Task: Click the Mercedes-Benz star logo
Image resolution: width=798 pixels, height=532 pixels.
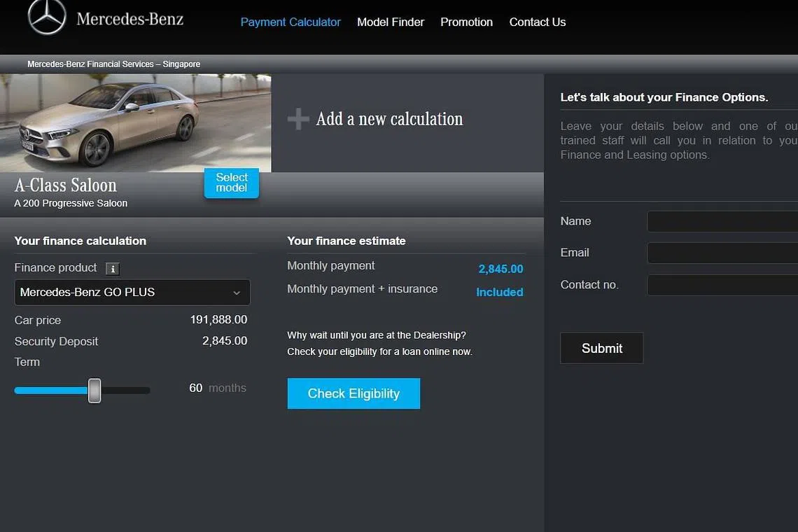Action: tap(47, 17)
